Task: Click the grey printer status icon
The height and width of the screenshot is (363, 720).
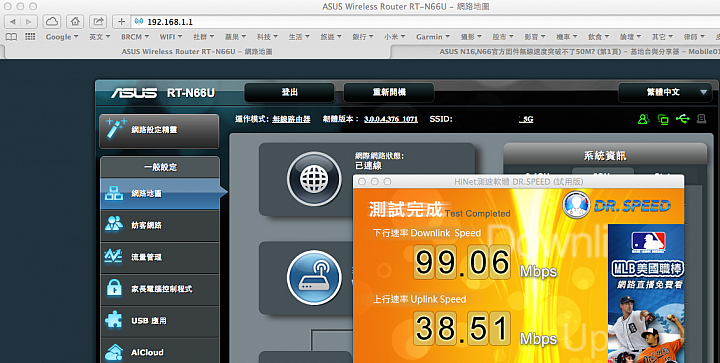Action: 701,119
